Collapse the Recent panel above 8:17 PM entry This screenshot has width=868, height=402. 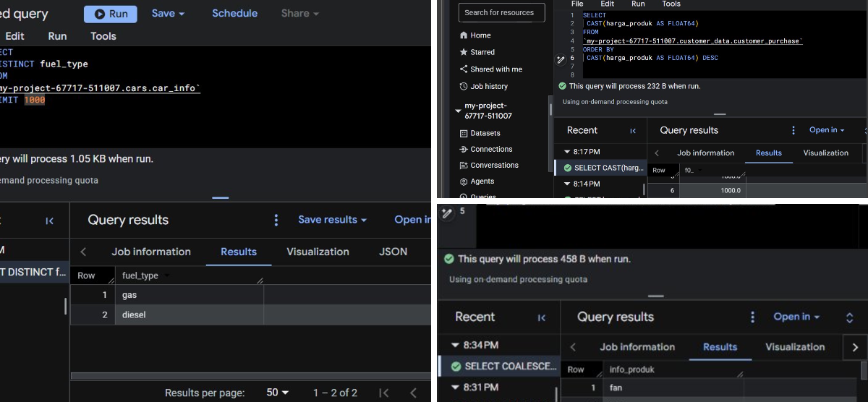[633, 131]
